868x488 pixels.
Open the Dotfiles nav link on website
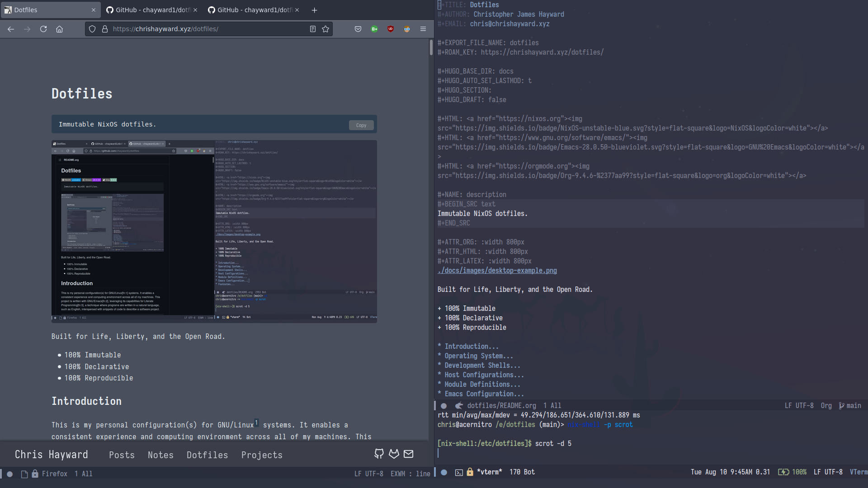point(207,455)
